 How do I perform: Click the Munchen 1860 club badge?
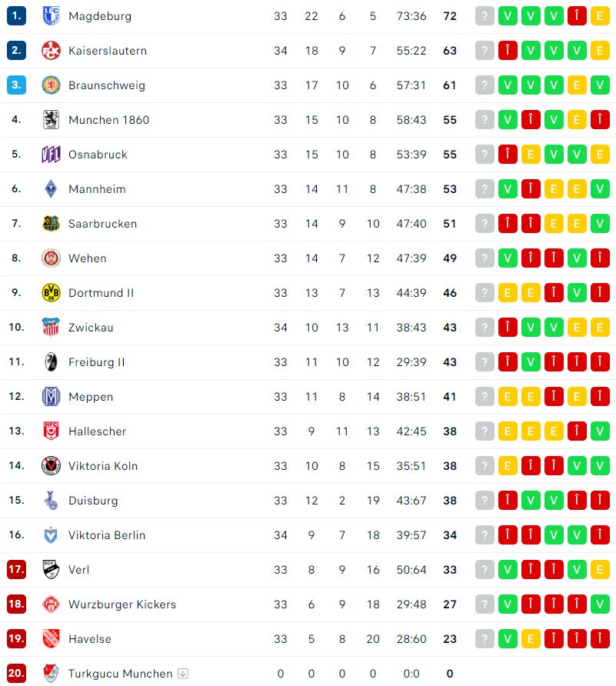(x=51, y=119)
